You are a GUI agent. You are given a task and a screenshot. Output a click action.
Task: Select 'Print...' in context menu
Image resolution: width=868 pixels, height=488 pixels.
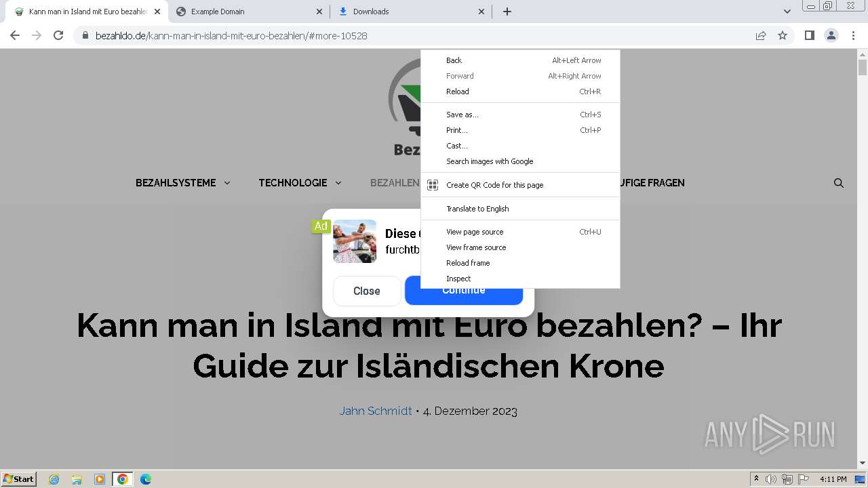(x=520, y=130)
